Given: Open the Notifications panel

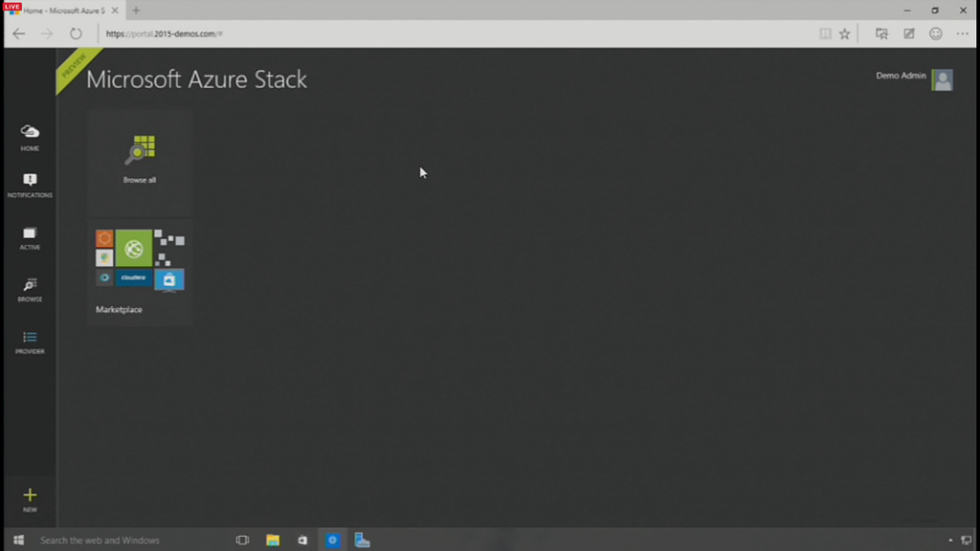Looking at the screenshot, I should (30, 186).
